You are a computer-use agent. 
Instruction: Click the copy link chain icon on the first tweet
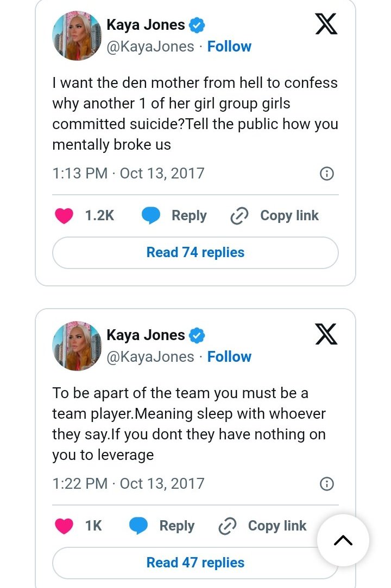[x=239, y=216]
